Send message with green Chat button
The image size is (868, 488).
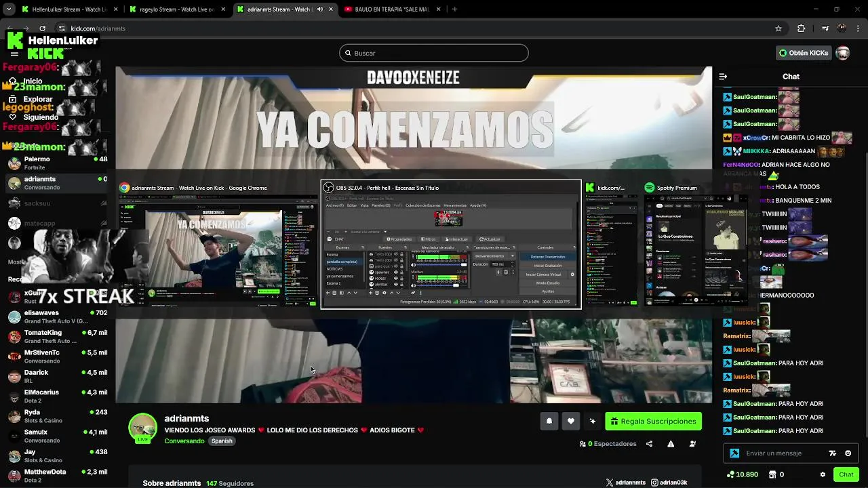click(846, 474)
